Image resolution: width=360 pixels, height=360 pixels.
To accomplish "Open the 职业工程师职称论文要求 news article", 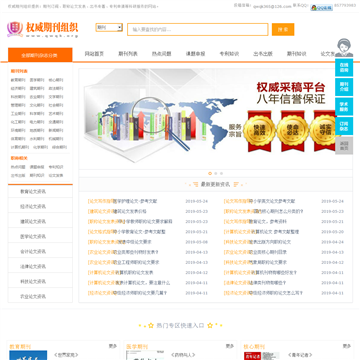I will [x=136, y=262].
